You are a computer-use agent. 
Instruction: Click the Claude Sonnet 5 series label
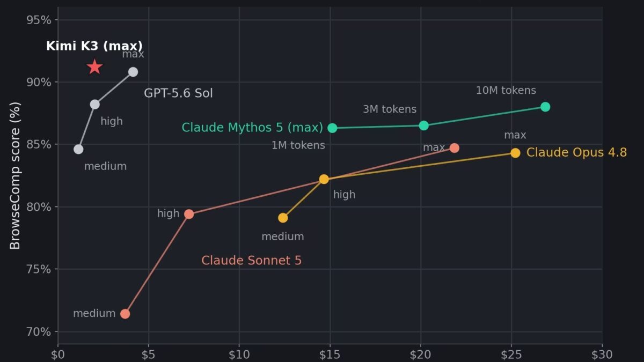(x=251, y=261)
